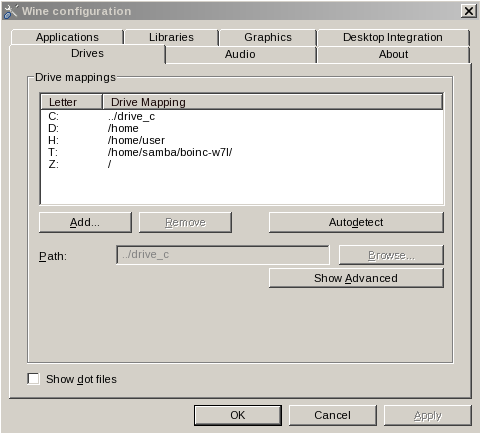Click the Letter column header

(71, 102)
